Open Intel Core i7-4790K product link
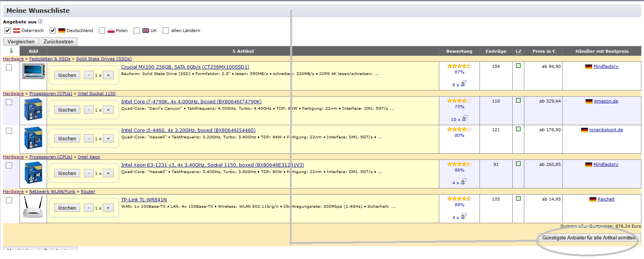644x259 pixels. tap(191, 101)
